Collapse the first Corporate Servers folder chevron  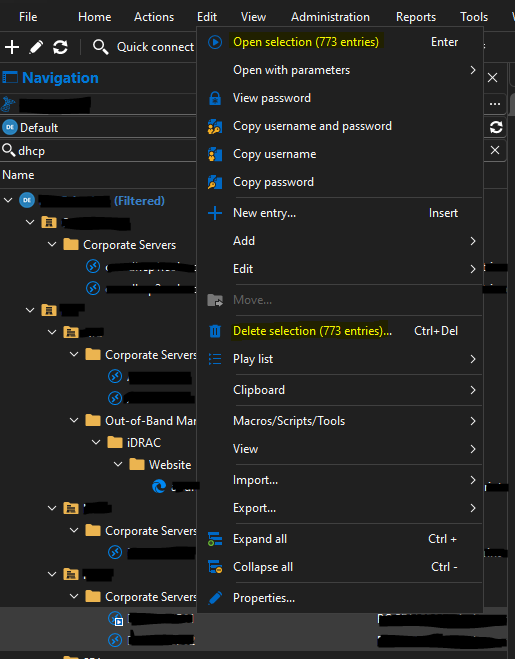tap(52, 244)
